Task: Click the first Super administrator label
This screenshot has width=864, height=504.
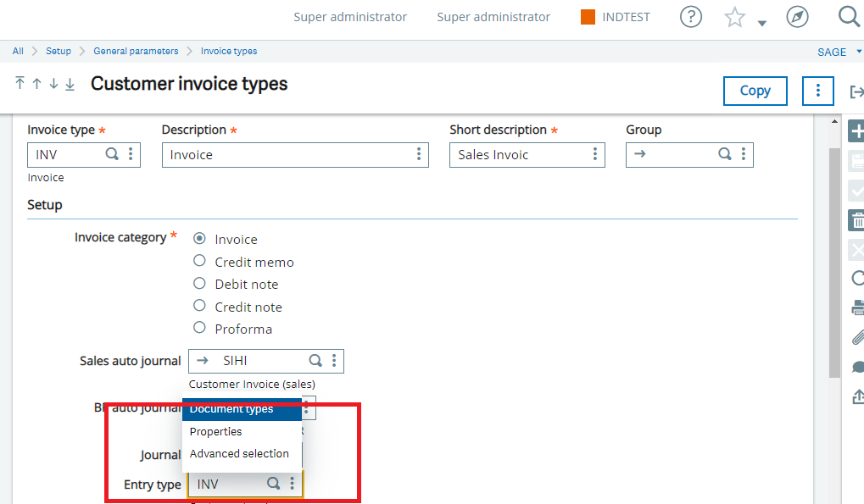Action: click(350, 17)
